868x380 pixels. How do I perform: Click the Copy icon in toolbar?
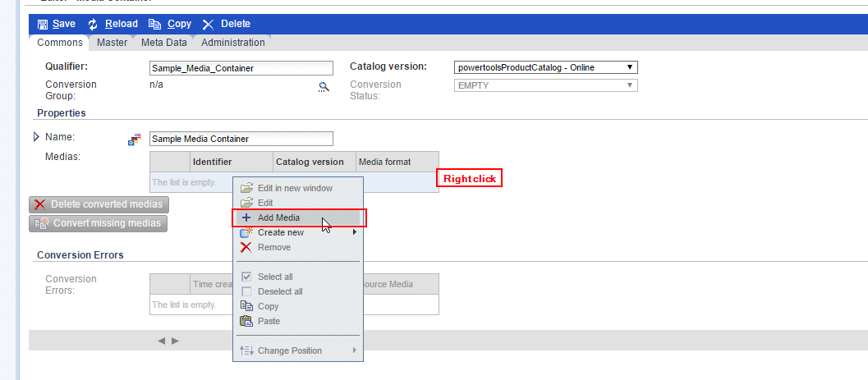click(x=154, y=25)
